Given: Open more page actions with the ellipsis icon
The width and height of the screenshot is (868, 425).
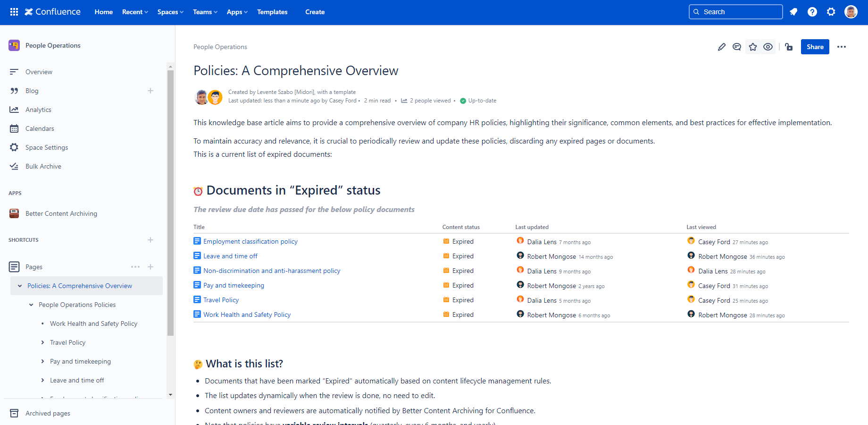Looking at the screenshot, I should (842, 47).
